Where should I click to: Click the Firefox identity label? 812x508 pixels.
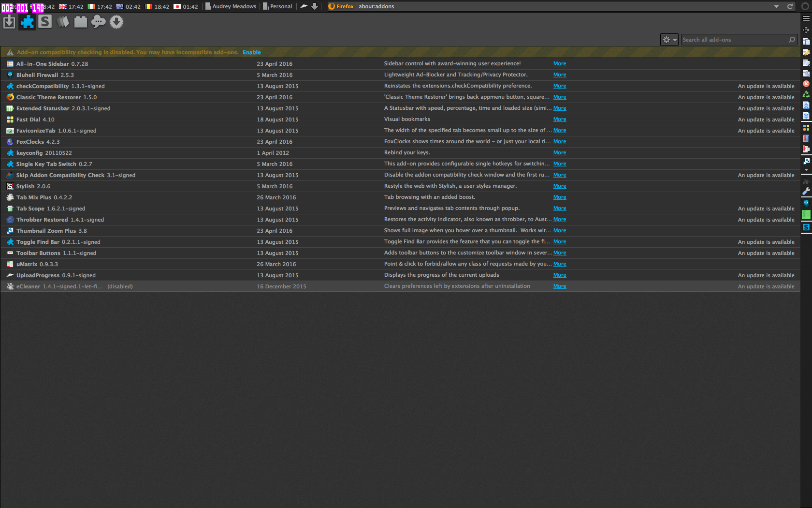(x=341, y=6)
